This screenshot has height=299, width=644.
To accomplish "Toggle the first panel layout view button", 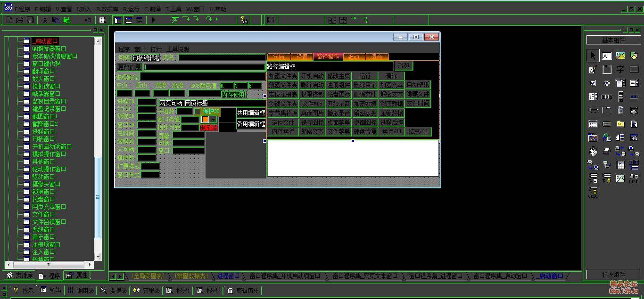I will [118, 20].
